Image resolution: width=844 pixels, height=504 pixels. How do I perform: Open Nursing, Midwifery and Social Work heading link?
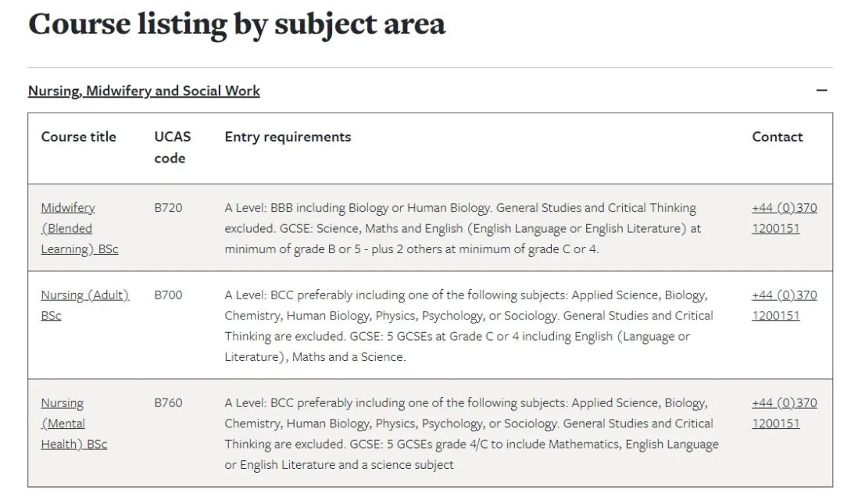144,91
